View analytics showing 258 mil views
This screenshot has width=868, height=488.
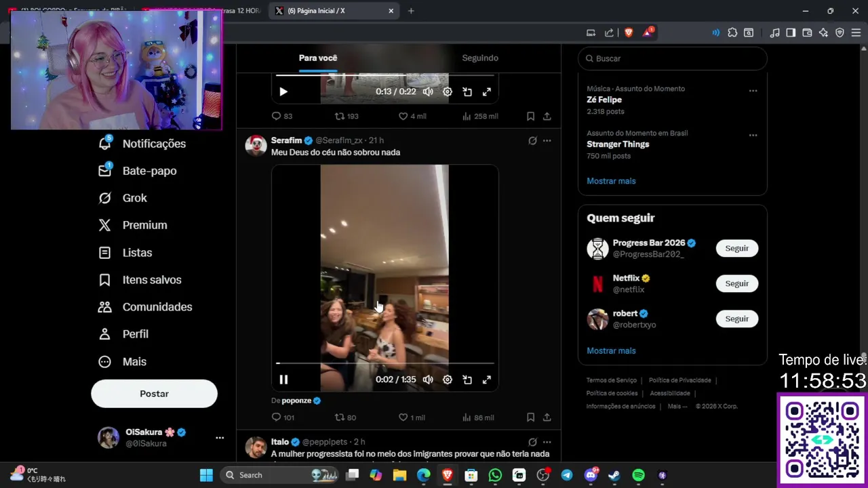tap(480, 117)
